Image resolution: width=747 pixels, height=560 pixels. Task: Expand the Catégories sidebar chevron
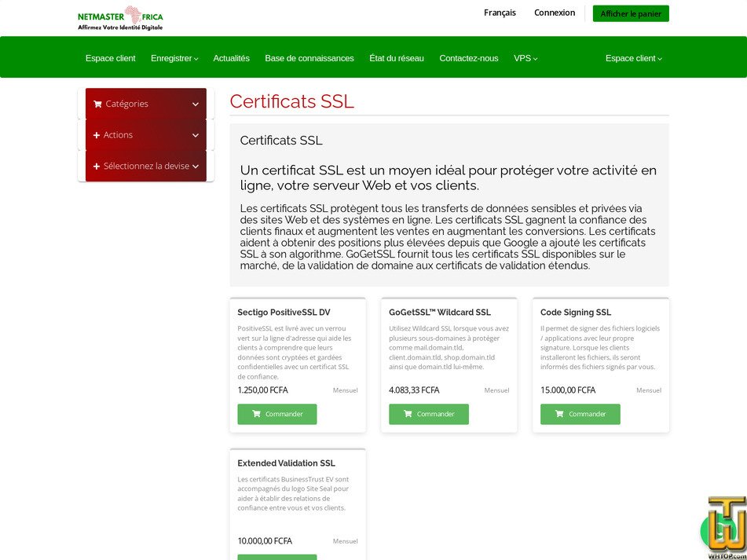[196, 104]
